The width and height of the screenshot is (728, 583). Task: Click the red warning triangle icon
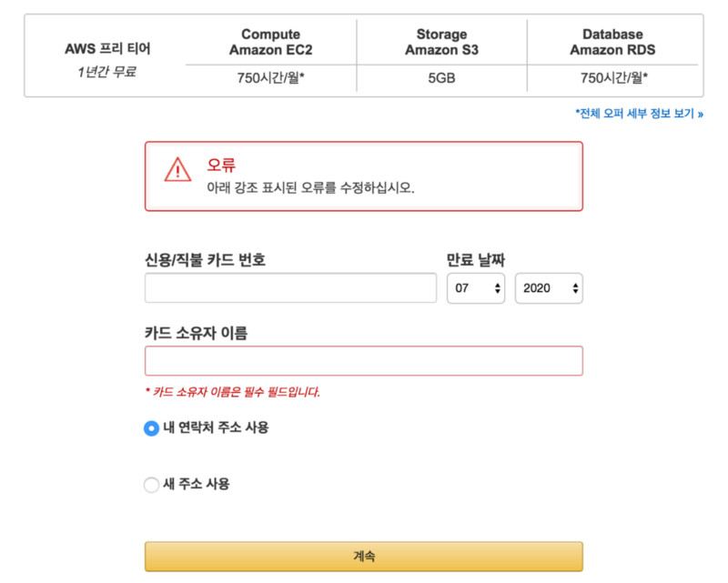click(x=177, y=169)
